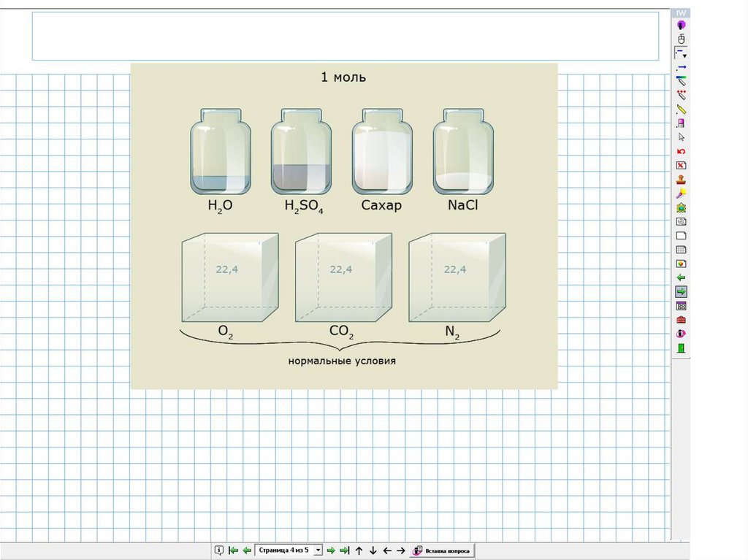Open the 'Страница 4 из 5' page dropdown

(x=317, y=551)
